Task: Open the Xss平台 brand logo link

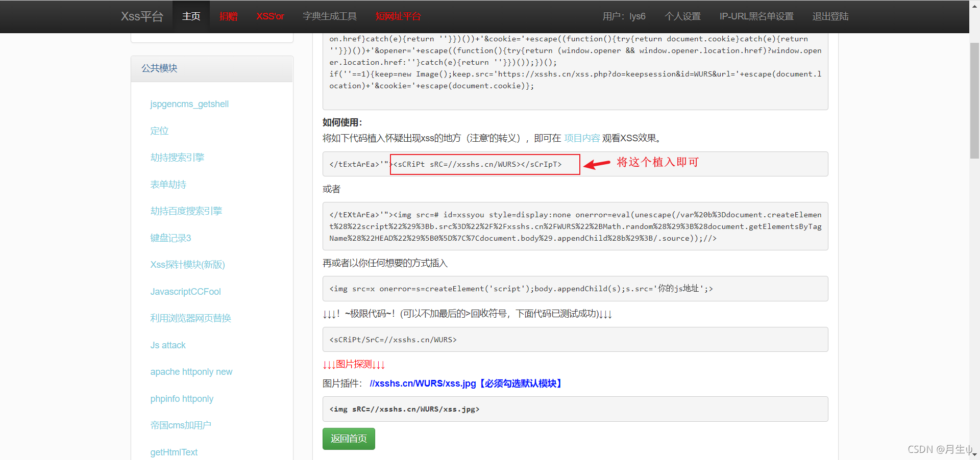Action: pos(142,16)
